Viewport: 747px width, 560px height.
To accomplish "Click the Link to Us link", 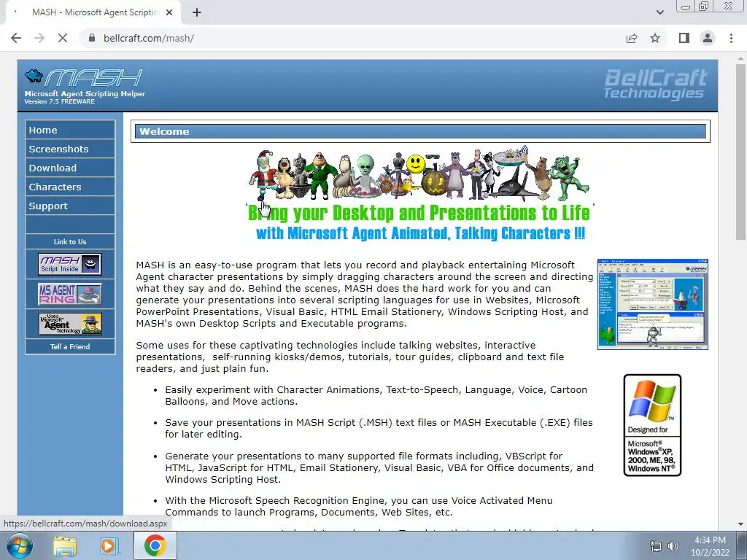I will (70, 242).
